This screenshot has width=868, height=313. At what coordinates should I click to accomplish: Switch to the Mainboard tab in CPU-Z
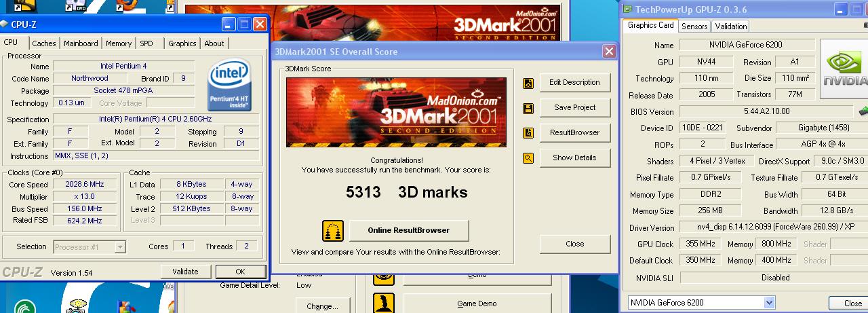(81, 43)
